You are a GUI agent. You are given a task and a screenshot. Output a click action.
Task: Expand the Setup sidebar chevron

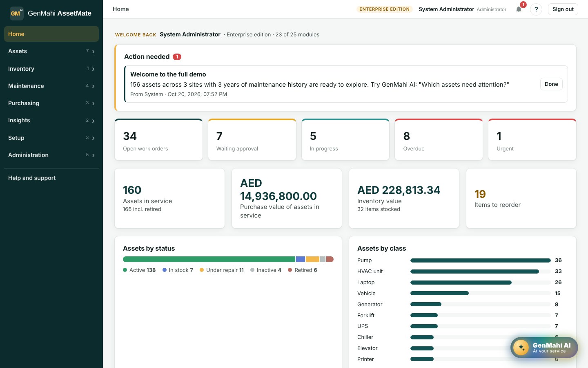pos(94,138)
